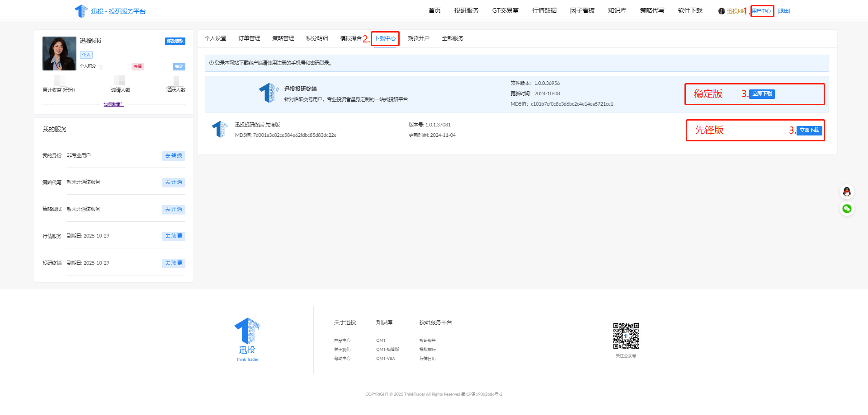Click the 修改昵称 button
Viewport: 868px width, 415px height.
[175, 41]
